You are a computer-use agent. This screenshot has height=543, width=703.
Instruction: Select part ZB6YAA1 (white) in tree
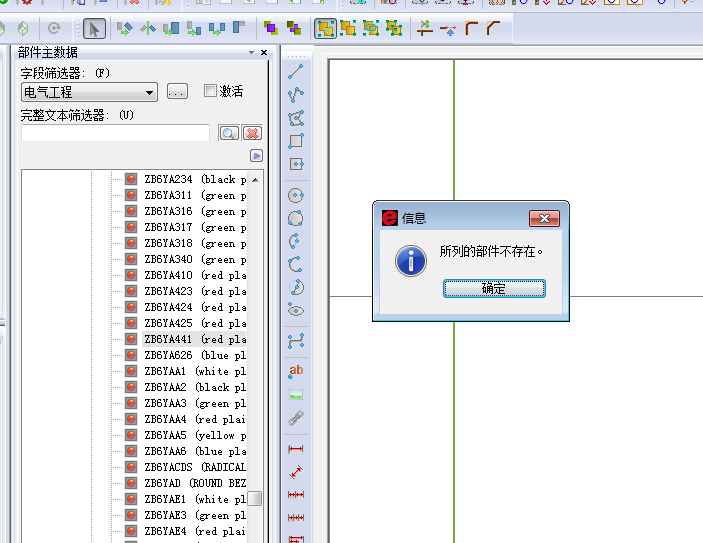195,371
